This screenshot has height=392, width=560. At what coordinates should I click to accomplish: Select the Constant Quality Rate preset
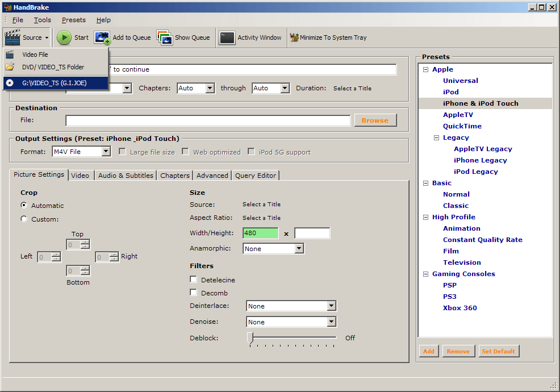pyautogui.click(x=483, y=240)
